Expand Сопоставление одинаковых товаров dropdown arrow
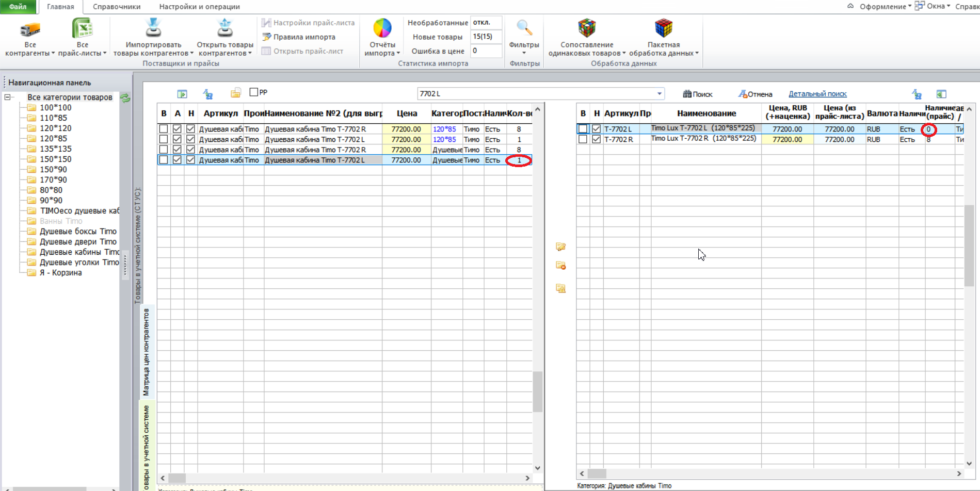 (x=624, y=53)
